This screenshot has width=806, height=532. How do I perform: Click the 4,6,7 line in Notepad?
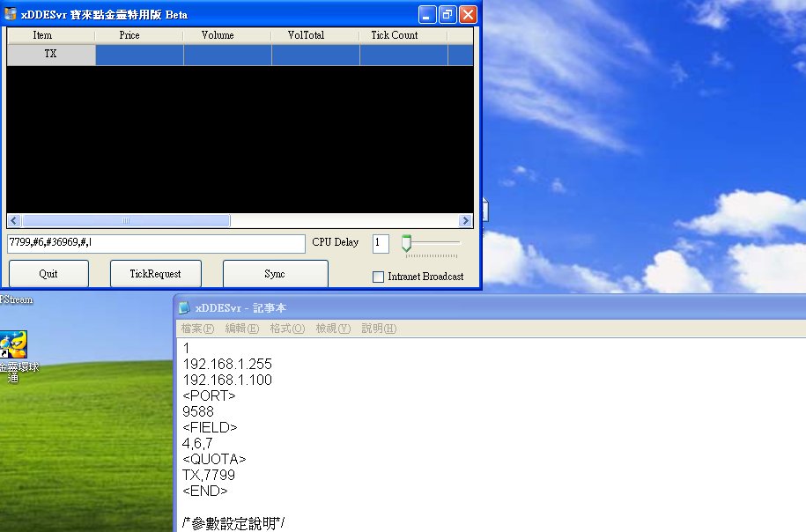[197, 444]
